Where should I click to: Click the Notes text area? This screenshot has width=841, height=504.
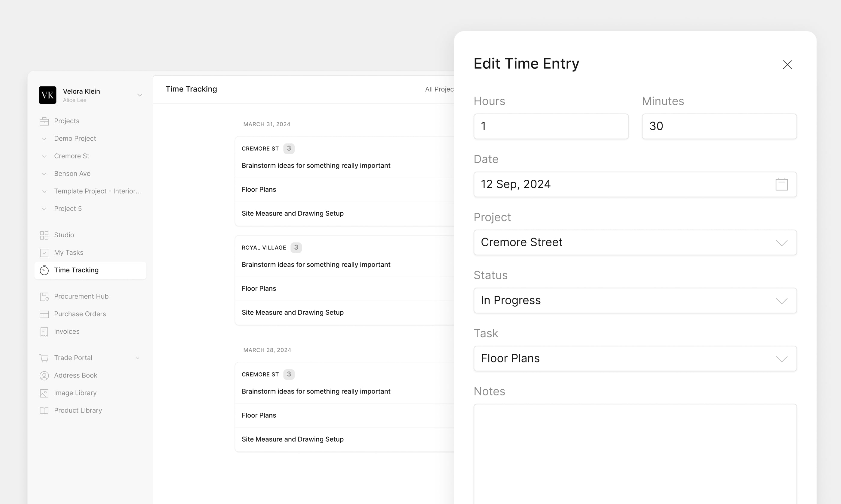pos(635,454)
